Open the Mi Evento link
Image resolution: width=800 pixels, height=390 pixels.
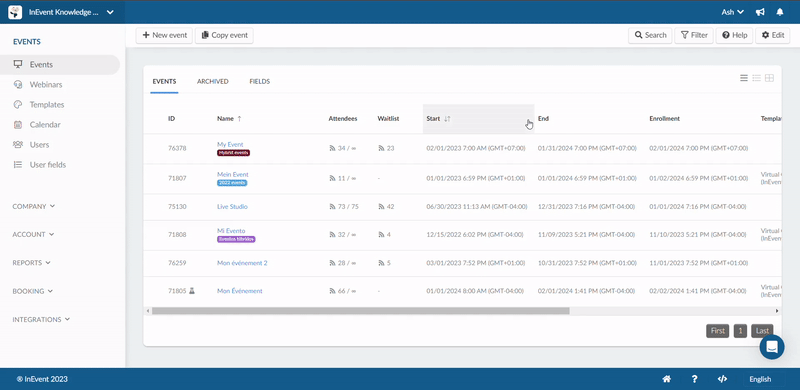[231, 231]
